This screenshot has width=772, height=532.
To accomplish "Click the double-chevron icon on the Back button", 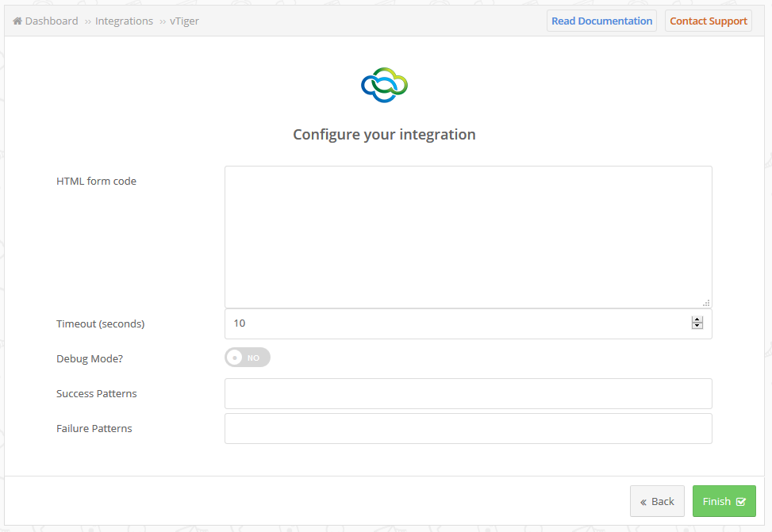I will 643,502.
